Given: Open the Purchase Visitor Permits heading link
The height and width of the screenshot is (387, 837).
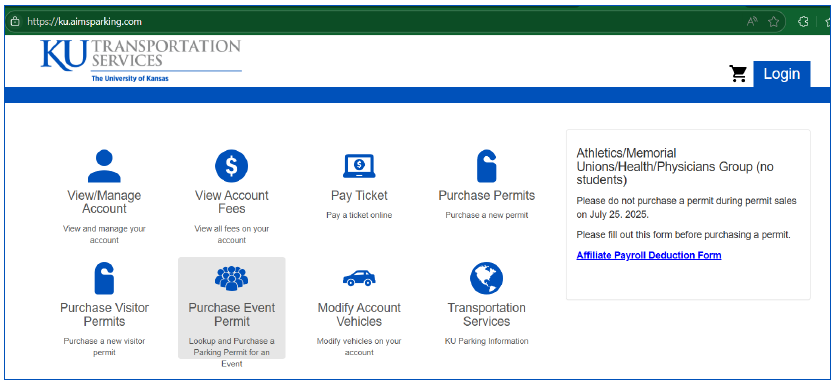Looking at the screenshot, I should coord(104,314).
